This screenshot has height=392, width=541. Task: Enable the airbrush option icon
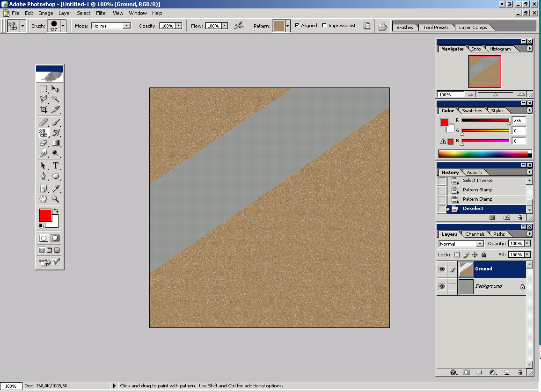(239, 26)
